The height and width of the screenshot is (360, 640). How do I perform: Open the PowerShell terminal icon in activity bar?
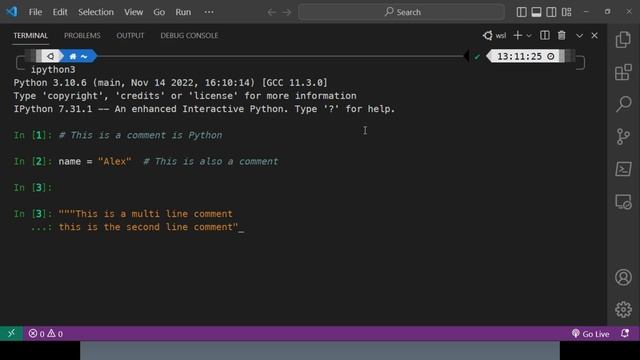[623, 169]
